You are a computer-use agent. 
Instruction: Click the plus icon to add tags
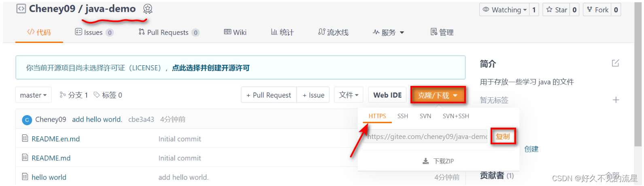[x=616, y=100]
